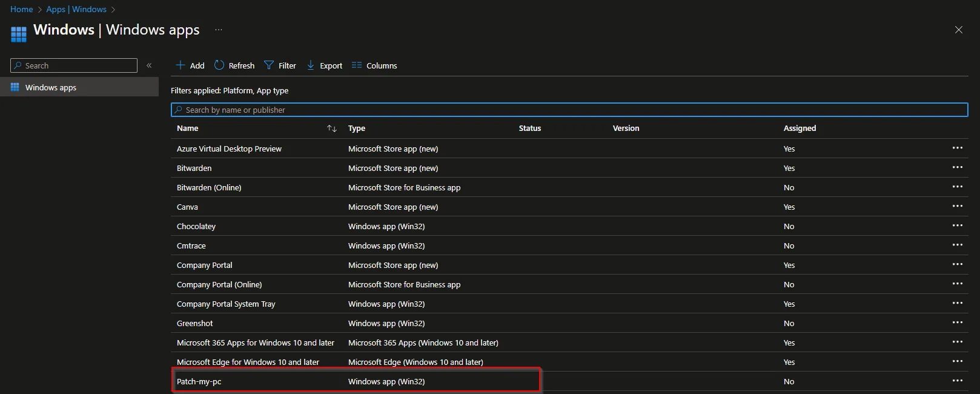Screen dimensions: 980x394
Task: Add a new Windows app
Action: tap(190, 65)
